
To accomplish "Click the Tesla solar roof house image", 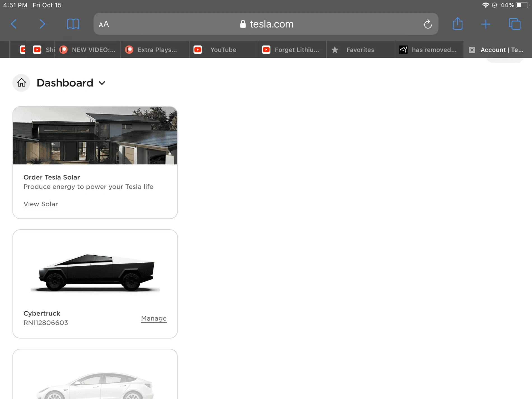I will click(x=95, y=136).
